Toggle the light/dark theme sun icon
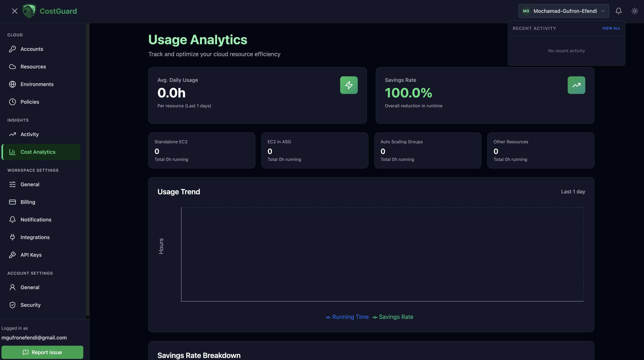644x360 pixels. click(634, 11)
